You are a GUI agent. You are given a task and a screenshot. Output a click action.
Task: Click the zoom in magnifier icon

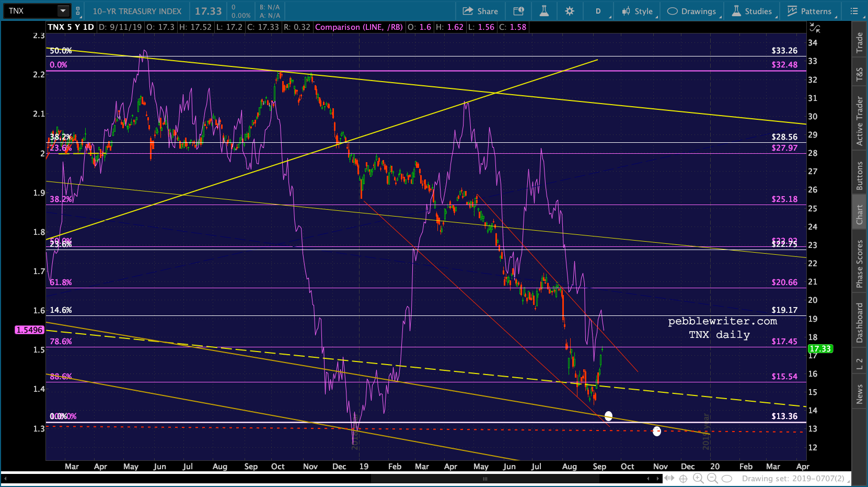point(698,478)
